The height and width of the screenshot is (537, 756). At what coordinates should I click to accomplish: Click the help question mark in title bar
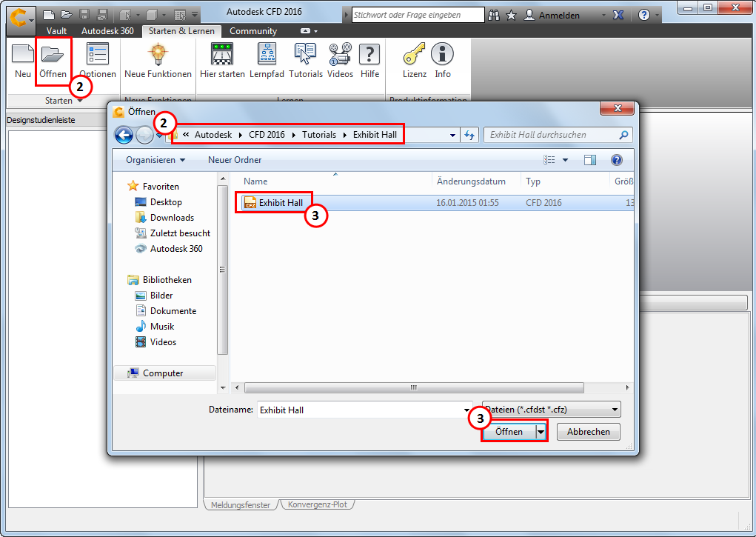click(x=643, y=15)
